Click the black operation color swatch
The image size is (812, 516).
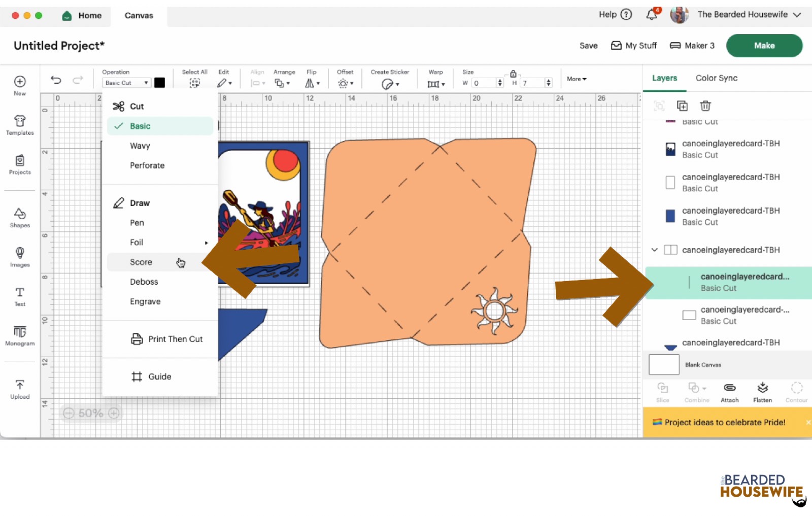point(159,83)
